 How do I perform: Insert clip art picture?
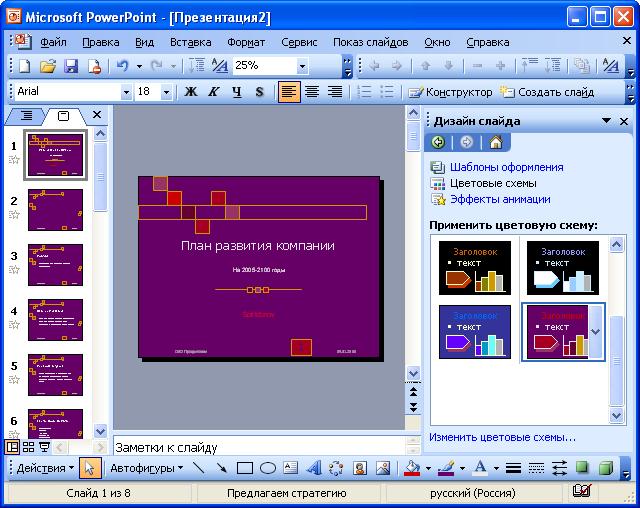360,468
